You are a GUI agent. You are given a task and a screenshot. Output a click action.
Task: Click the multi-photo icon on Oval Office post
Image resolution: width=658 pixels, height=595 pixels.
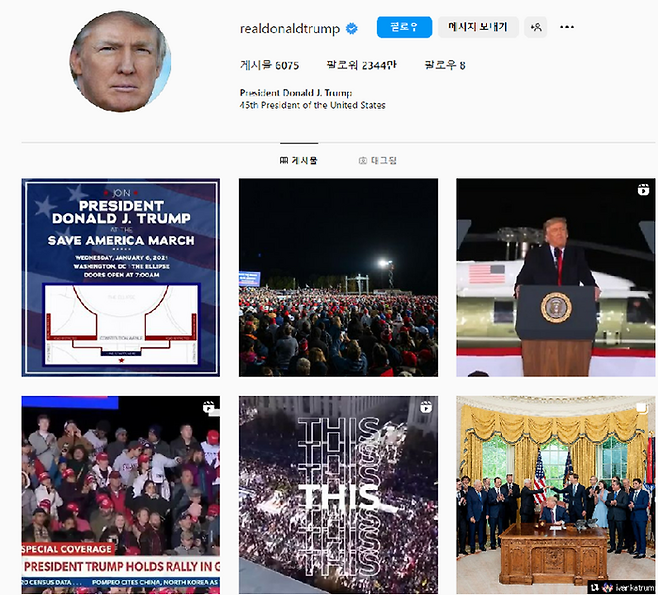pos(642,407)
